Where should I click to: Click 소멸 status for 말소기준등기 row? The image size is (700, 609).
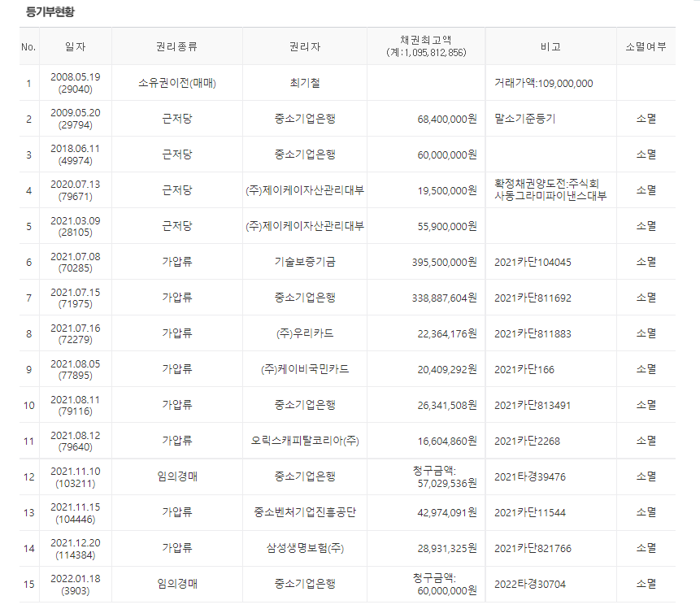(x=646, y=119)
